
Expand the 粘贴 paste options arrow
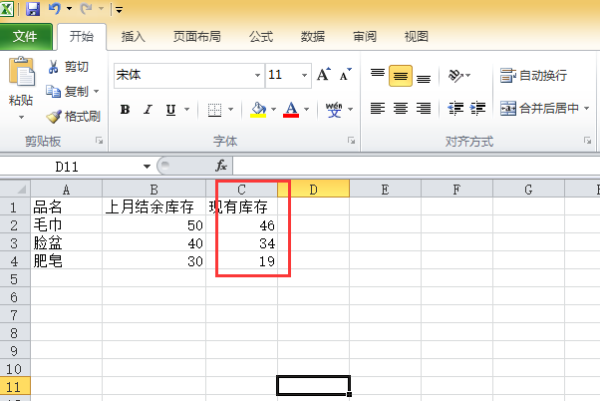coord(21,117)
